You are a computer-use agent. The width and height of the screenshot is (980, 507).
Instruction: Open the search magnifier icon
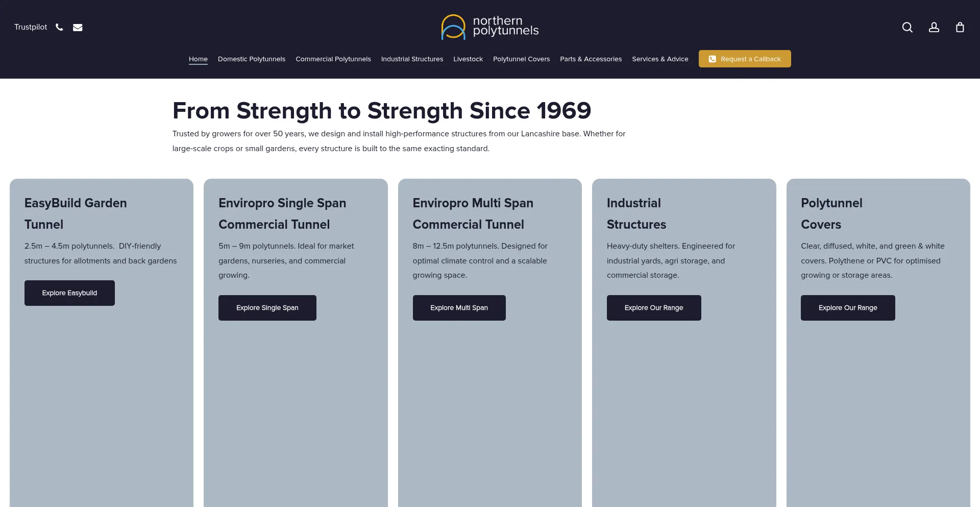point(907,27)
